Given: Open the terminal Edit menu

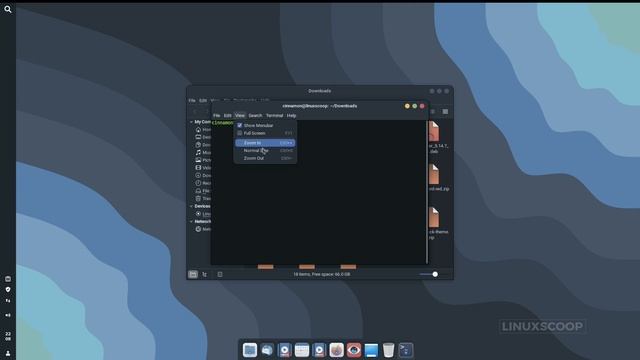Looking at the screenshot, I should (x=227, y=116).
